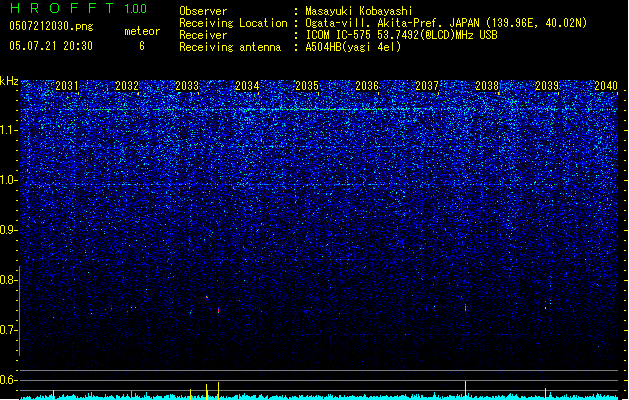Click the 2039 time axis label
Viewport: 629px width, 400px height.
click(x=547, y=86)
